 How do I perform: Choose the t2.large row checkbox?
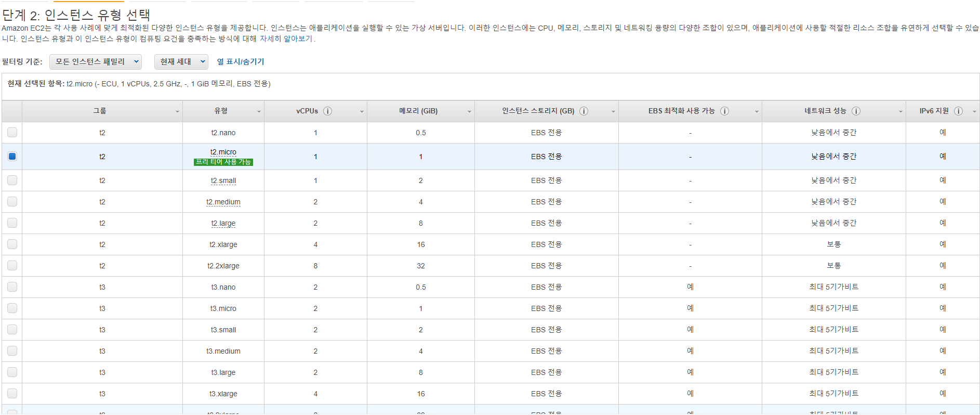(x=12, y=223)
